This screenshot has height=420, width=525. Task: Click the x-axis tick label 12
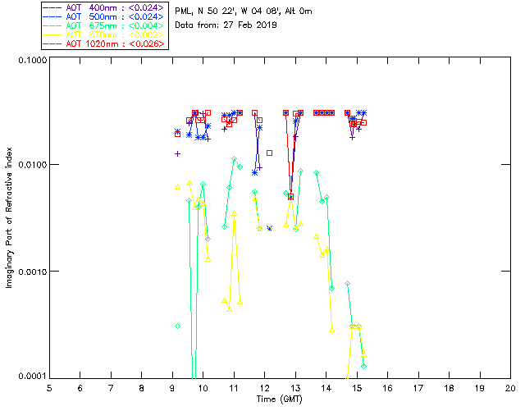tap(264, 388)
